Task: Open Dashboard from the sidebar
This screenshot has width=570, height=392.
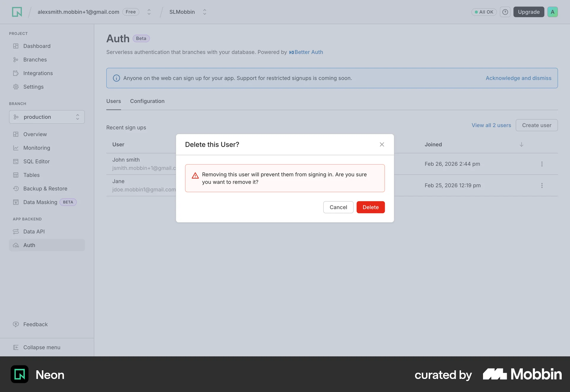Action: click(x=47, y=46)
